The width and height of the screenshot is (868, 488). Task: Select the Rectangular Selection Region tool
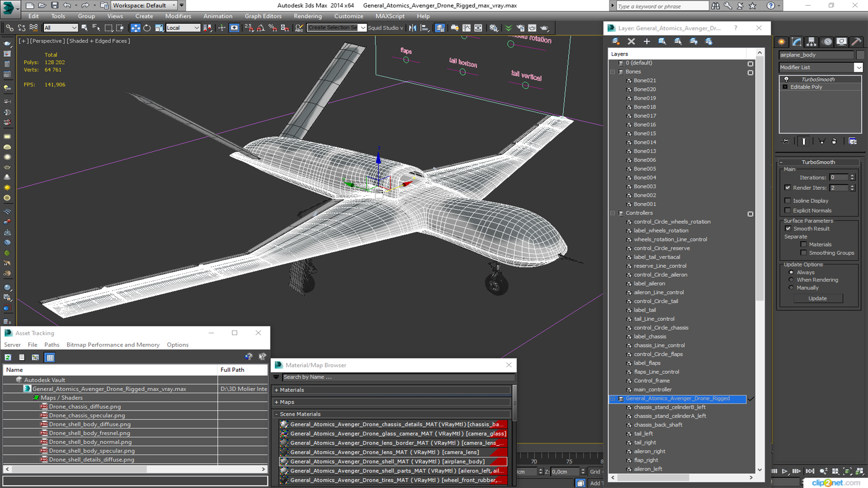108,28
